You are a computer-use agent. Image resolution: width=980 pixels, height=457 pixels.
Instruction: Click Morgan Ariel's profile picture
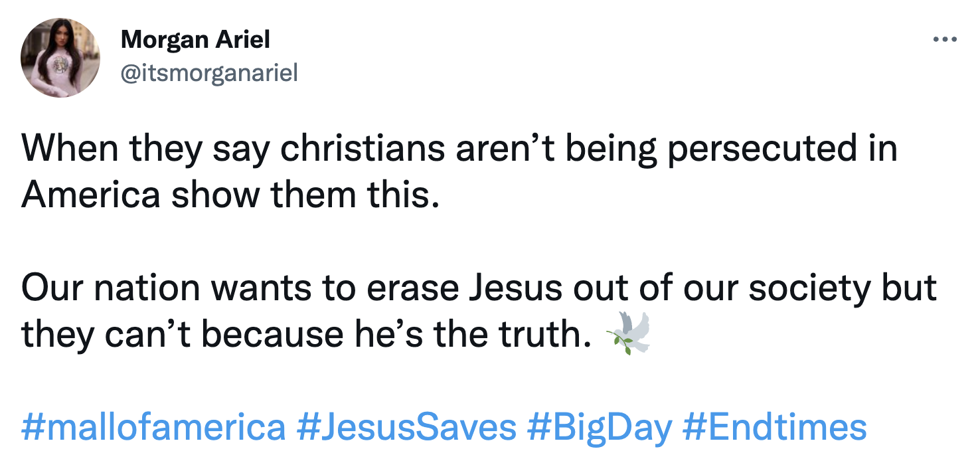click(60, 58)
